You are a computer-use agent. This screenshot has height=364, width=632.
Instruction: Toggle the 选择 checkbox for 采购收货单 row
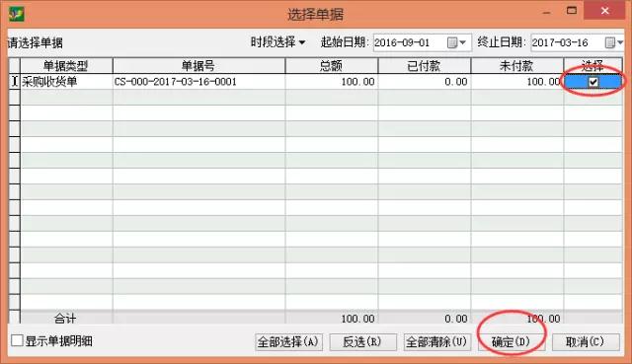(x=592, y=82)
